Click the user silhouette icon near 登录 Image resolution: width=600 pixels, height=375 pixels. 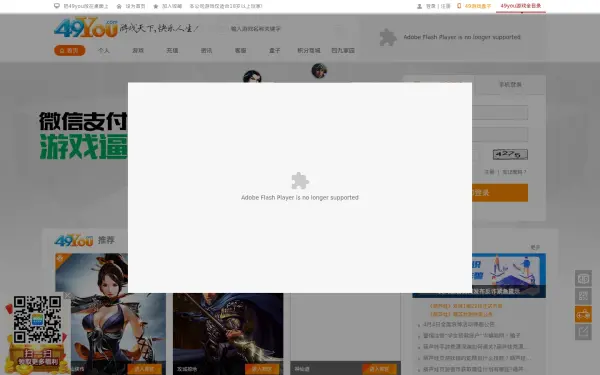(x=419, y=6)
